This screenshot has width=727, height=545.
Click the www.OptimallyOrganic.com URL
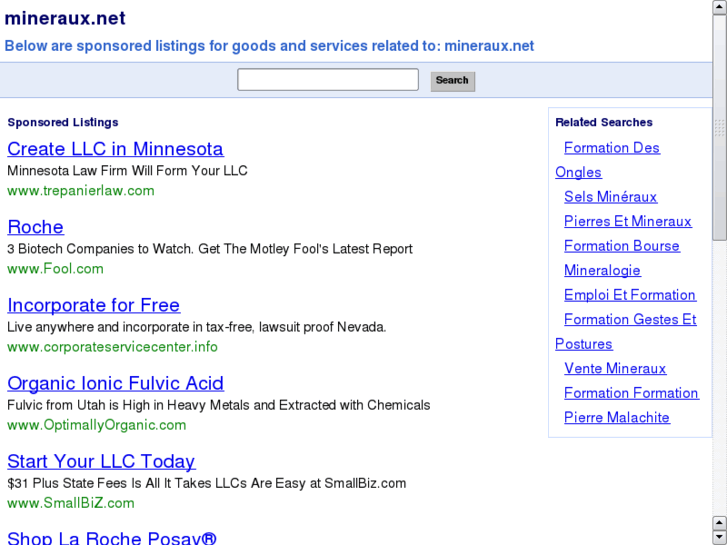(x=97, y=425)
